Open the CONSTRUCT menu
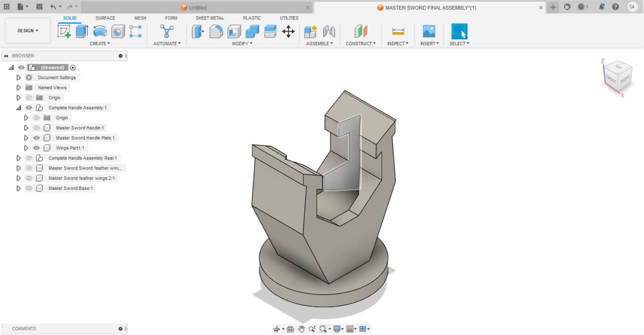Viewport: 644px width, 335px height. pyautogui.click(x=361, y=44)
